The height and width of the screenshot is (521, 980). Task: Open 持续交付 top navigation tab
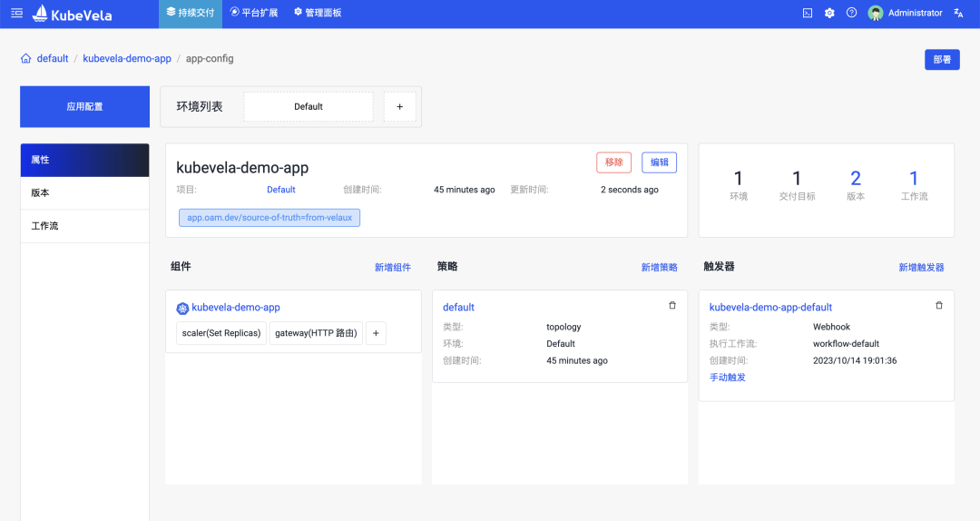coord(191,13)
